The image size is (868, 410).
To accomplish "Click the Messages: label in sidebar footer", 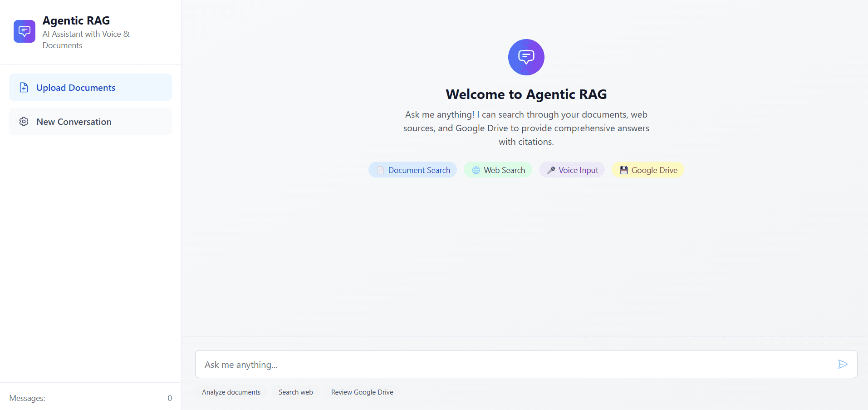I will pyautogui.click(x=27, y=398).
